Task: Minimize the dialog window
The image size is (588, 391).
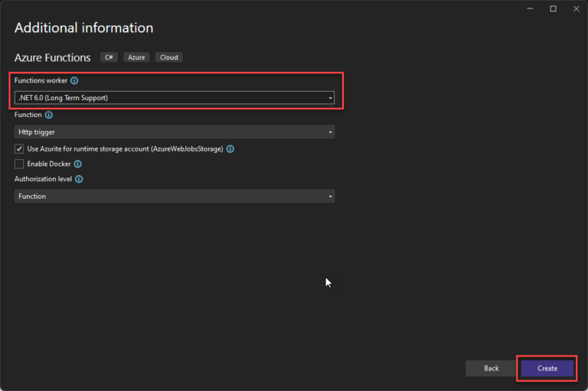Action: (530, 8)
